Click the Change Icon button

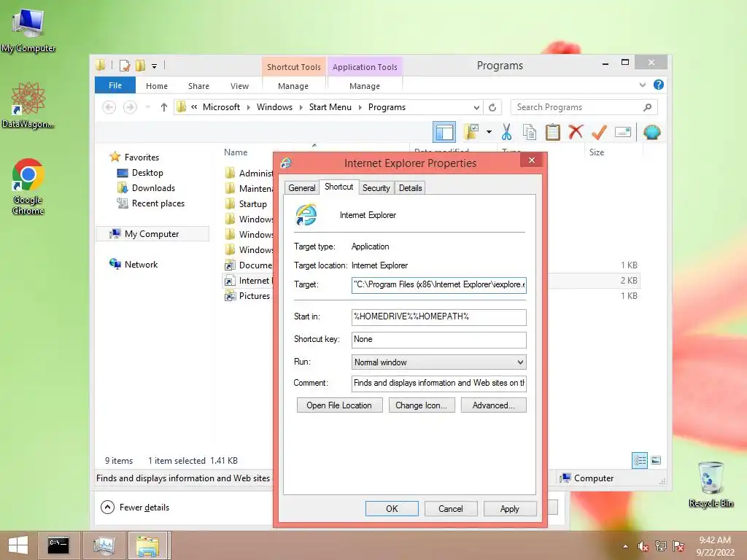pyautogui.click(x=421, y=405)
